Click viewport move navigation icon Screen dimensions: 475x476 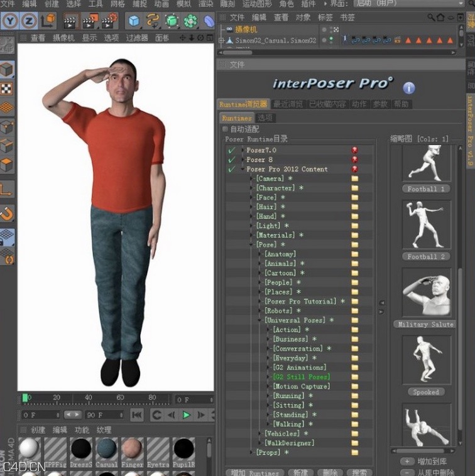pos(182,38)
